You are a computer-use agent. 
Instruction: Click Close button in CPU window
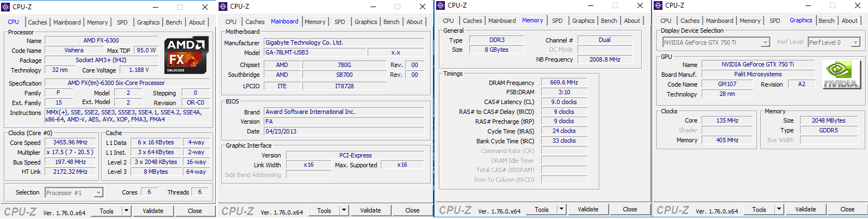[195, 211]
